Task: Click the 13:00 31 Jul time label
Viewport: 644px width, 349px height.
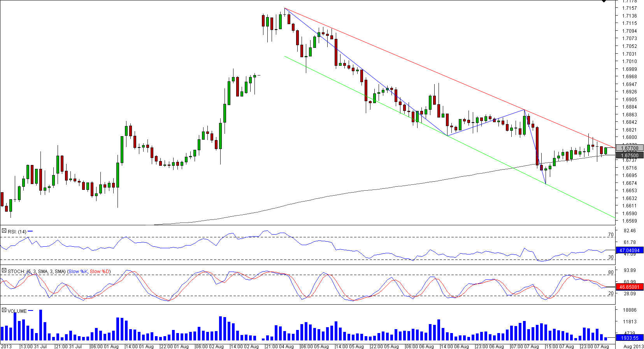Action: 33,346
